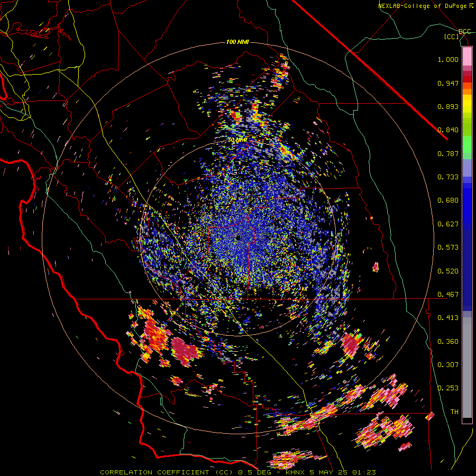Click the 0.733 scale value
Viewport: 476px width, 476px height.
coord(448,177)
